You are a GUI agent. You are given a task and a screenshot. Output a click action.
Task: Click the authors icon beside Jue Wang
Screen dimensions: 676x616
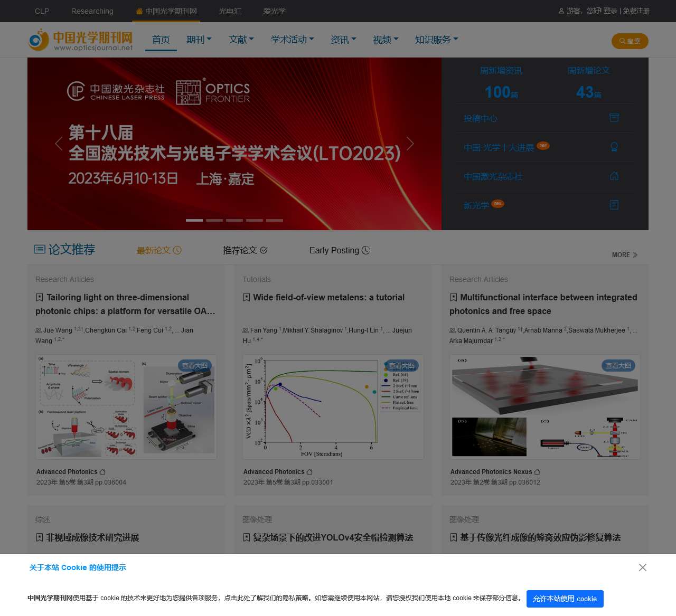[38, 330]
